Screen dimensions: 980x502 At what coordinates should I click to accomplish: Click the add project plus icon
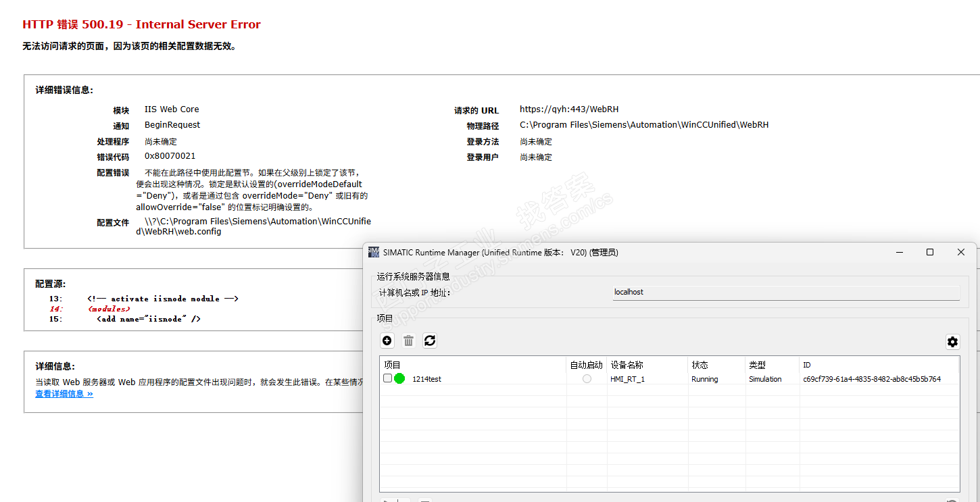pyautogui.click(x=387, y=341)
